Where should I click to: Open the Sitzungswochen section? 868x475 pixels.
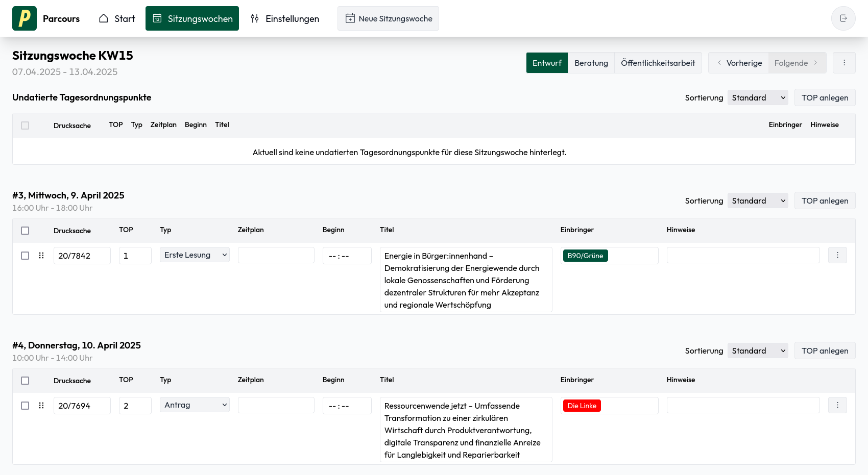point(192,18)
